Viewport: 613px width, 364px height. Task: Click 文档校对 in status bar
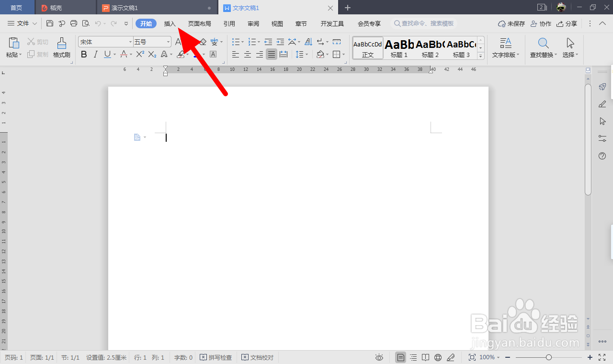258,357
